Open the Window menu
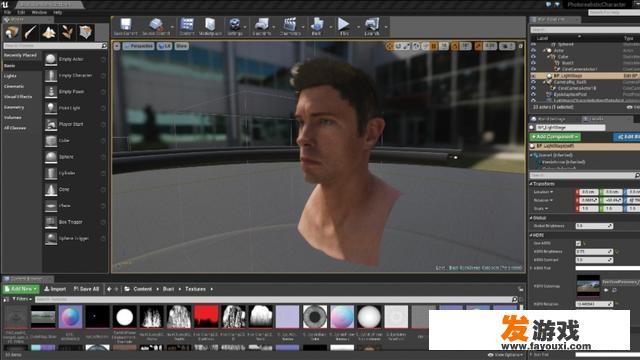Screen dimensions: 640x360 39,12
